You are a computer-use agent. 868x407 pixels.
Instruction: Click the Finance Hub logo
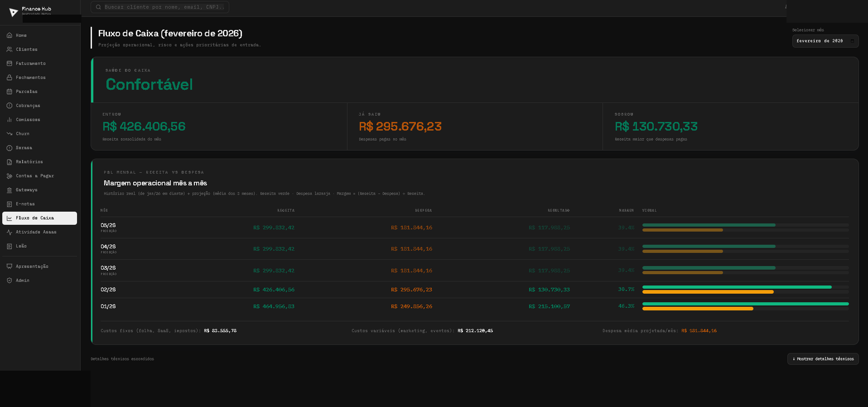pyautogui.click(x=14, y=12)
